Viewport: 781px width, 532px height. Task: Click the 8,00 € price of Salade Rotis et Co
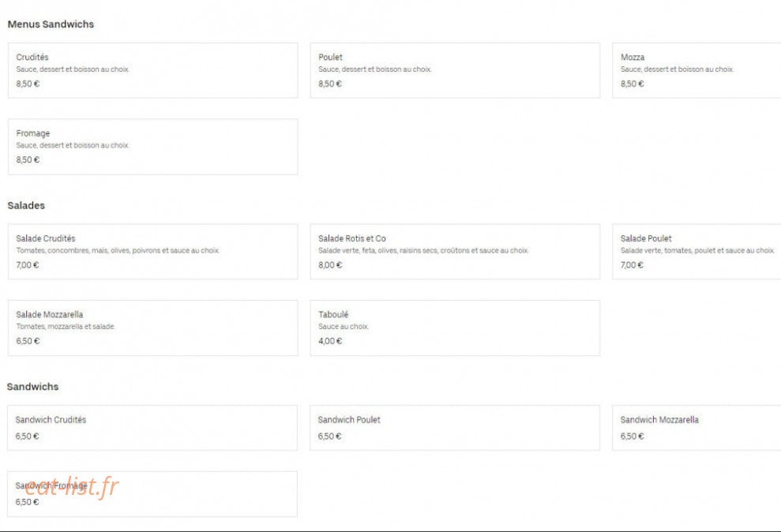pyautogui.click(x=330, y=264)
